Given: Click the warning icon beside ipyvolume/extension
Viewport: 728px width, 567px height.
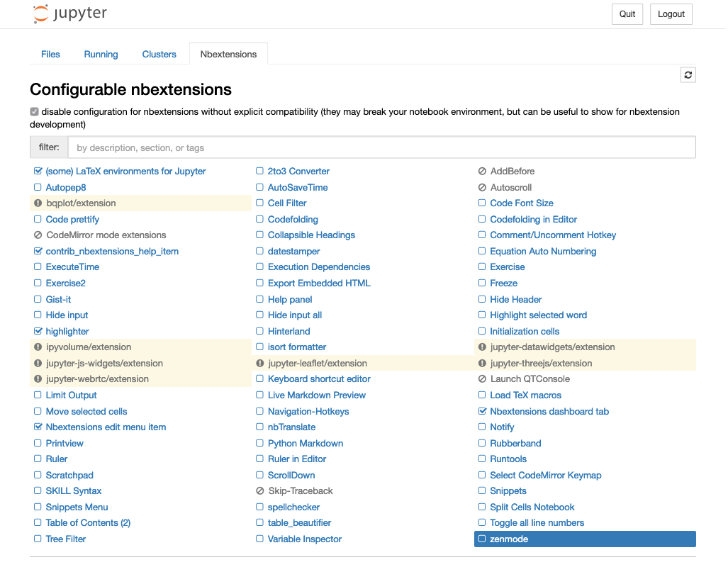Looking at the screenshot, I should point(38,347).
